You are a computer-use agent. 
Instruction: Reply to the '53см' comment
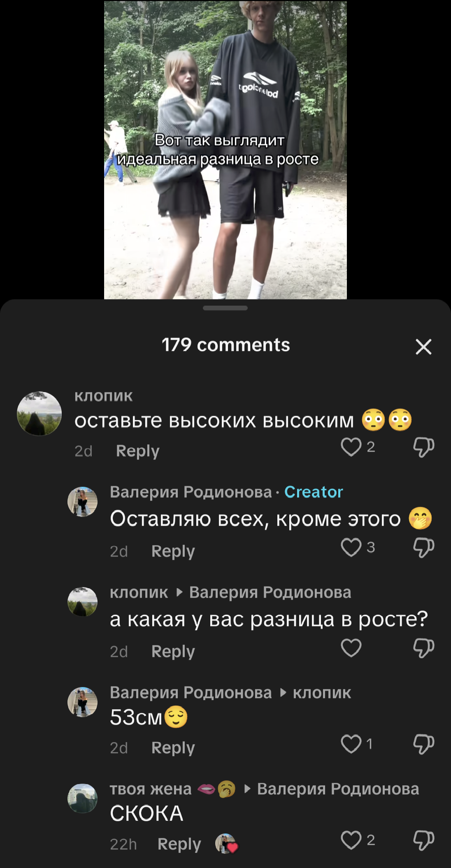173,748
